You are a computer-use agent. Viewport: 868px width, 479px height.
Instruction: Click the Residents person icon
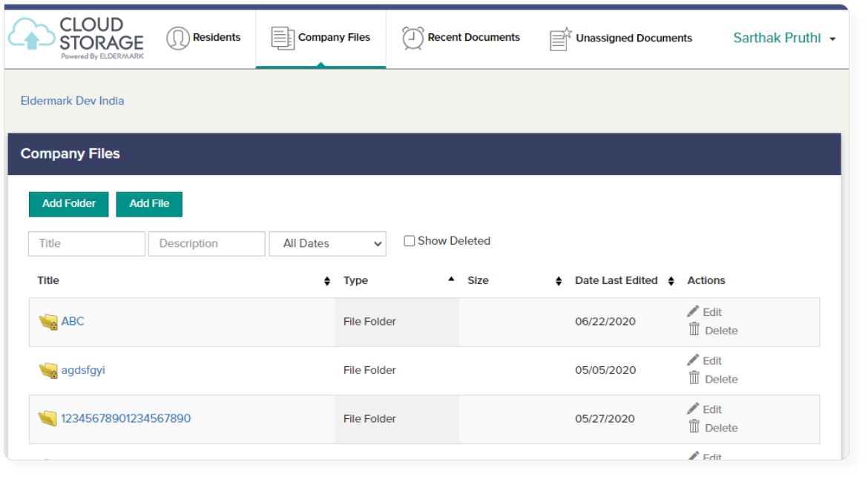click(178, 38)
